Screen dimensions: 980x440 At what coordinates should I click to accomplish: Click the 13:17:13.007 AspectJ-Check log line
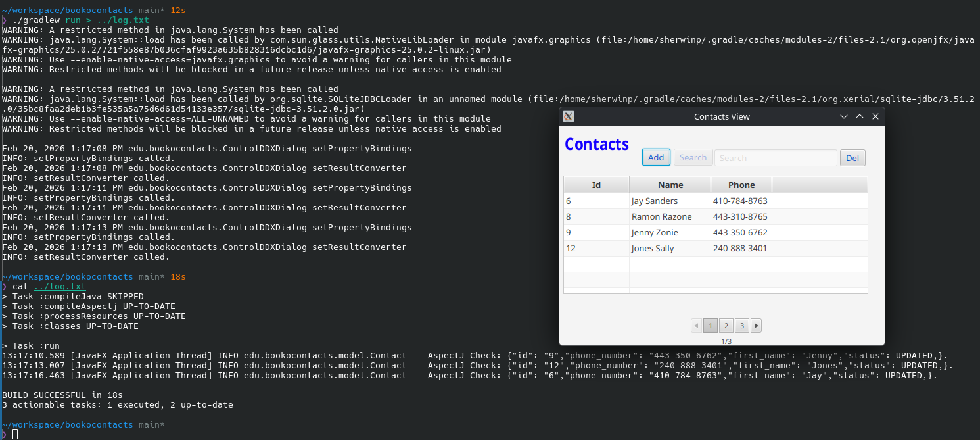[x=478, y=365]
